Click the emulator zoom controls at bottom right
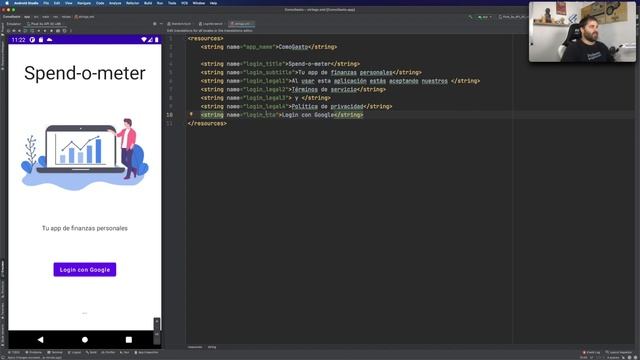This screenshot has width=640, height=360. (157, 331)
